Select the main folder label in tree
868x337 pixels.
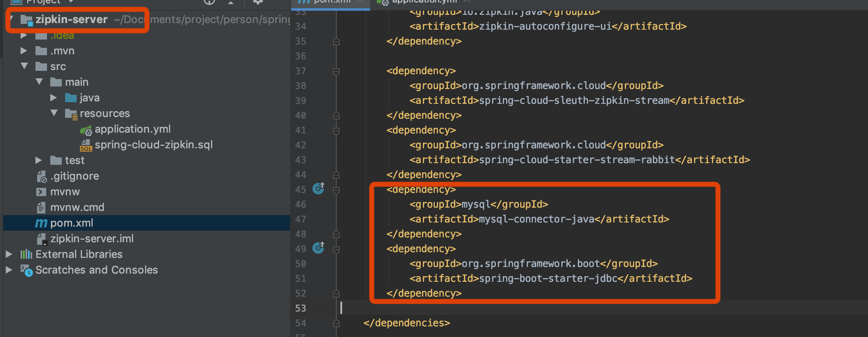pos(77,82)
